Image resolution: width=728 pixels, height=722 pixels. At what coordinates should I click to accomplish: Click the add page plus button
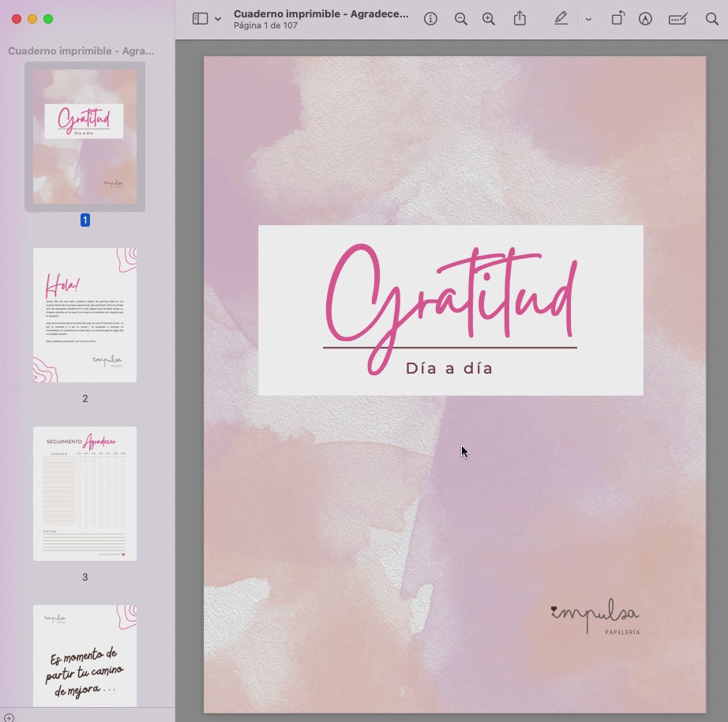pyautogui.click(x=9, y=716)
